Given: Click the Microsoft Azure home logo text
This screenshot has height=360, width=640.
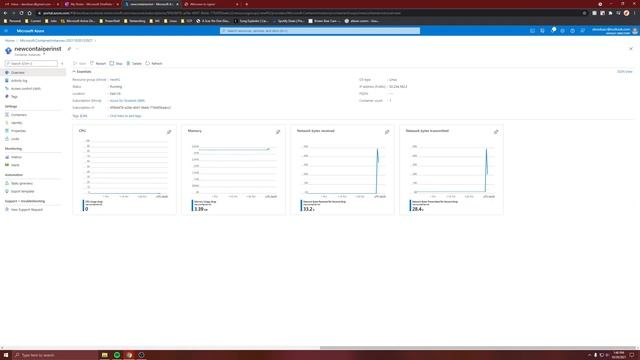Looking at the screenshot, I should pos(31,31).
